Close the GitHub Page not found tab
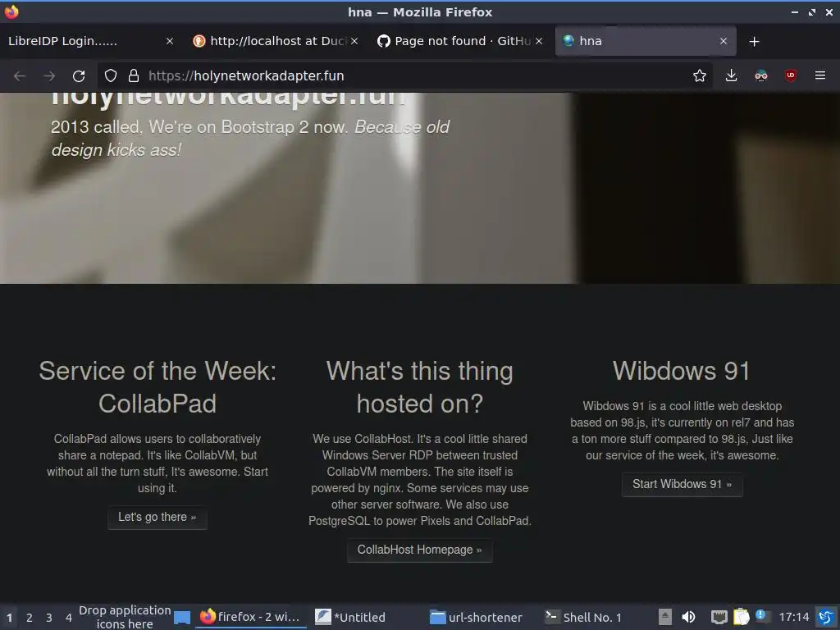The image size is (840, 630). [x=539, y=41]
